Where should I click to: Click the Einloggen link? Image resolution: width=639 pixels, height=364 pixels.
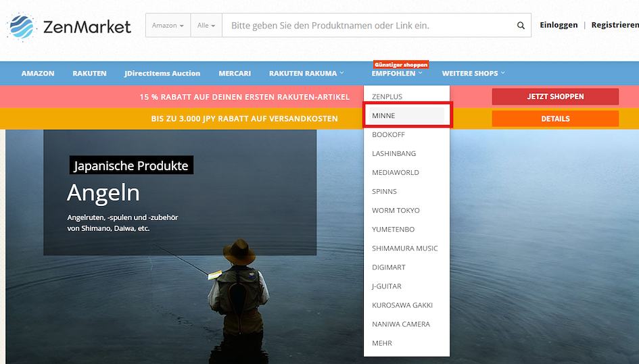pos(559,25)
